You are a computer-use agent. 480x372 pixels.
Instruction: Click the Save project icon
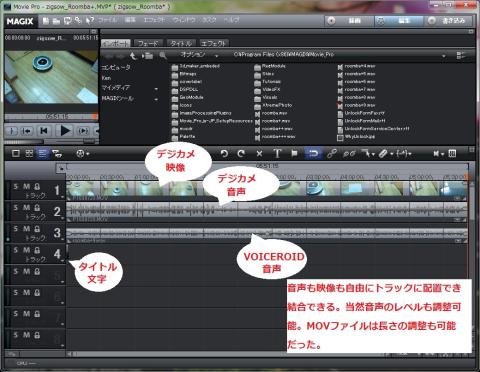pos(67,21)
